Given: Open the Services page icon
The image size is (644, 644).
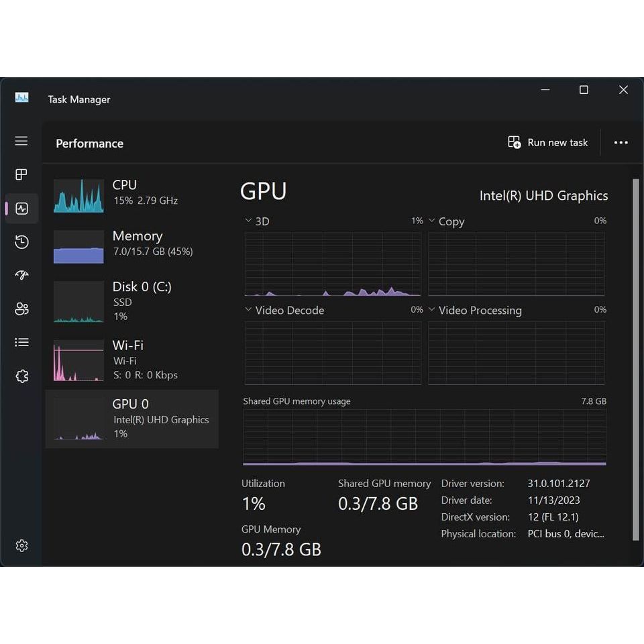Looking at the screenshot, I should (21, 376).
